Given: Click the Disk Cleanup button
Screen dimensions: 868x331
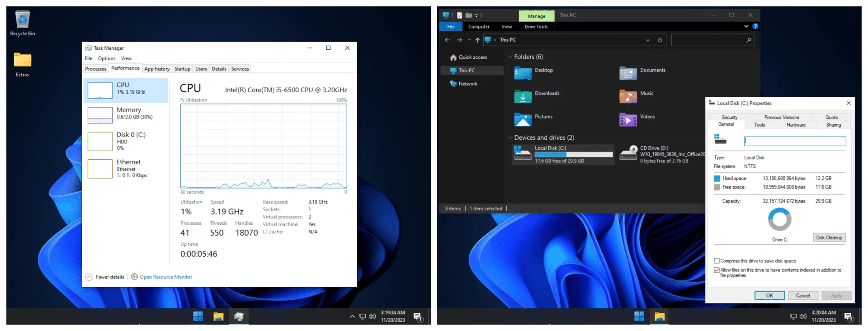Looking at the screenshot, I should (829, 237).
